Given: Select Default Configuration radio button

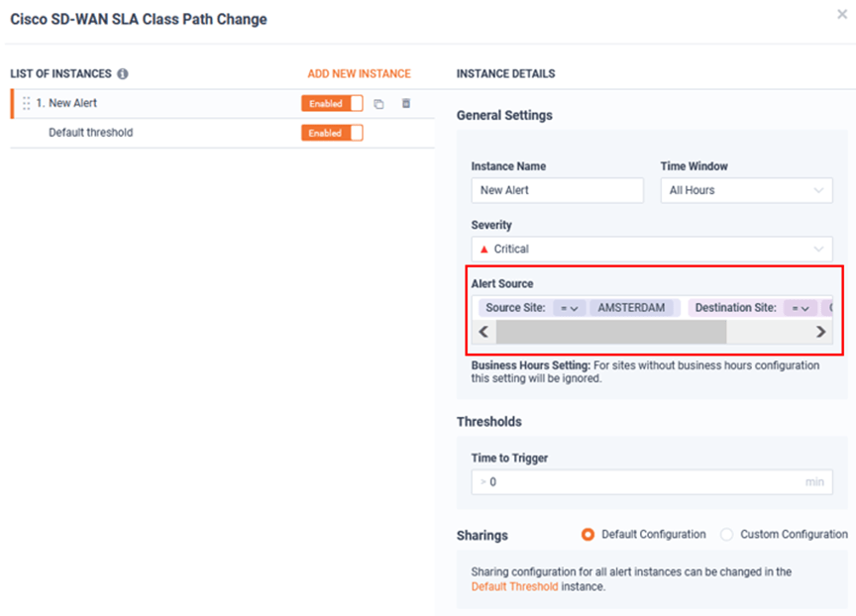Looking at the screenshot, I should tap(588, 534).
